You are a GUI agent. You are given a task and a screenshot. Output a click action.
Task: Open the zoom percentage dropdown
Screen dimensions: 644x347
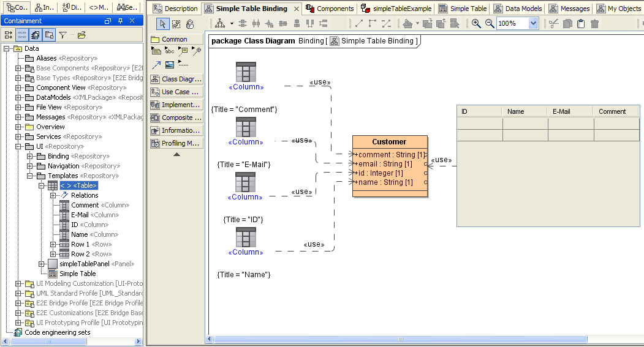coord(533,24)
